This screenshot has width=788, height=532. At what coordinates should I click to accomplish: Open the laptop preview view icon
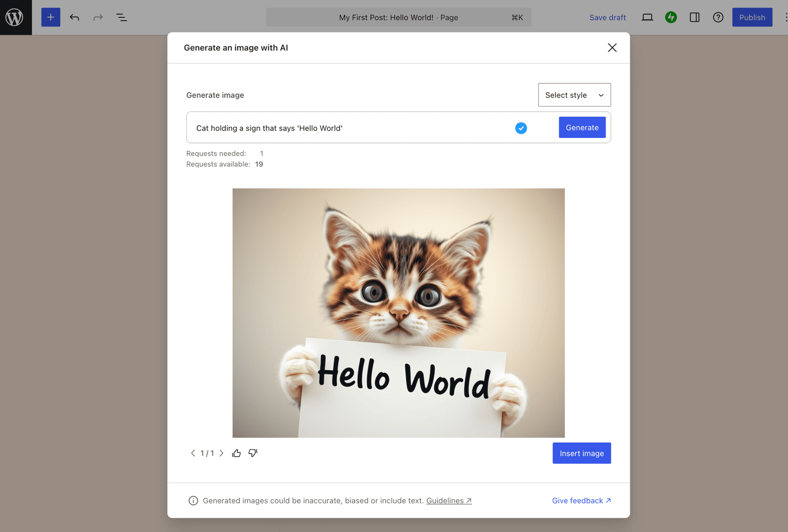click(x=647, y=17)
